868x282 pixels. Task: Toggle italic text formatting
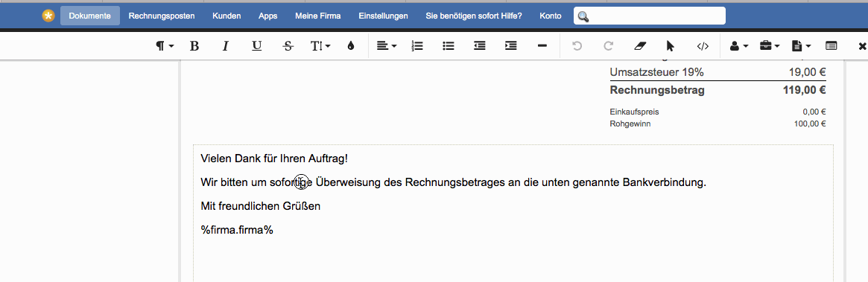click(x=225, y=46)
